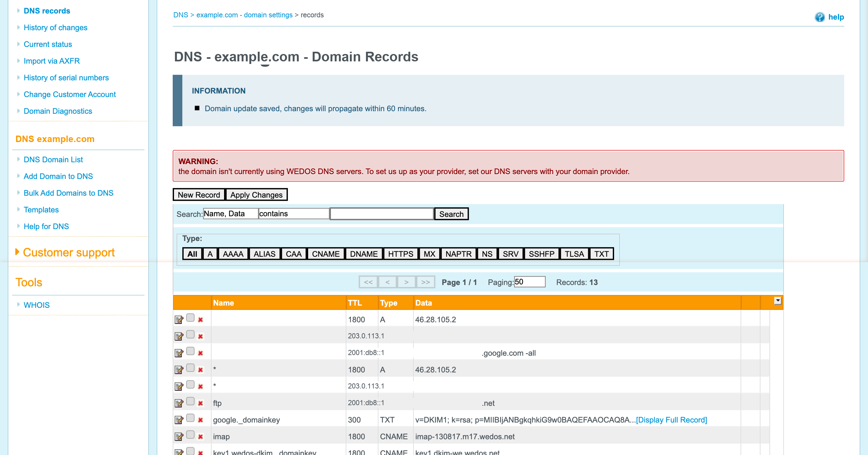This screenshot has height=455, width=868.
Task: Go to last page with >> control
Action: pyautogui.click(x=425, y=282)
